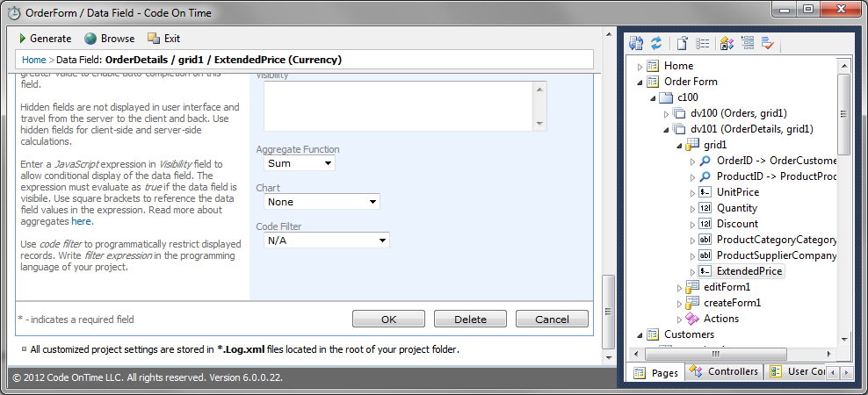Click the Exit icon in top toolbar

(x=154, y=38)
